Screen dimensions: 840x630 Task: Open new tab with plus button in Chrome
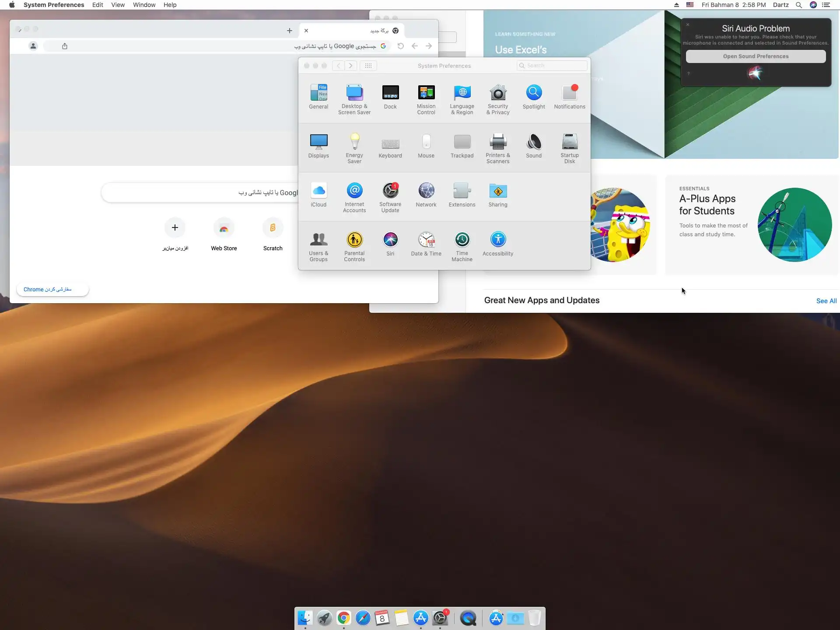point(289,31)
